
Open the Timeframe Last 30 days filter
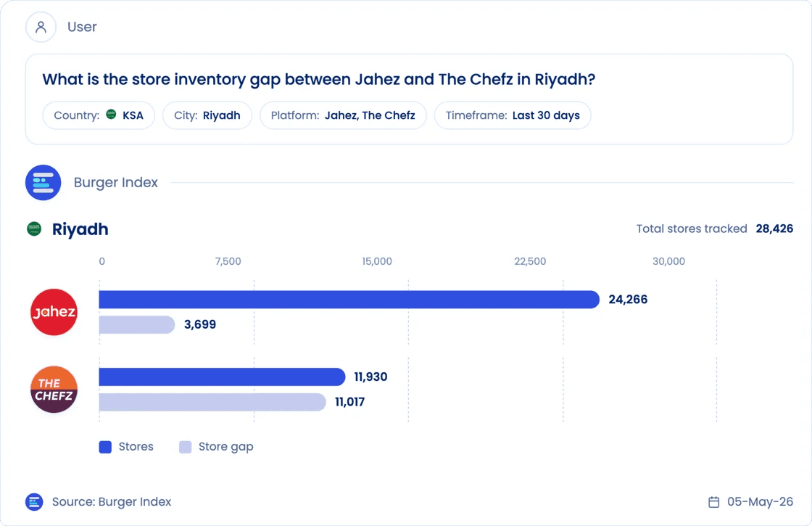[x=513, y=115]
